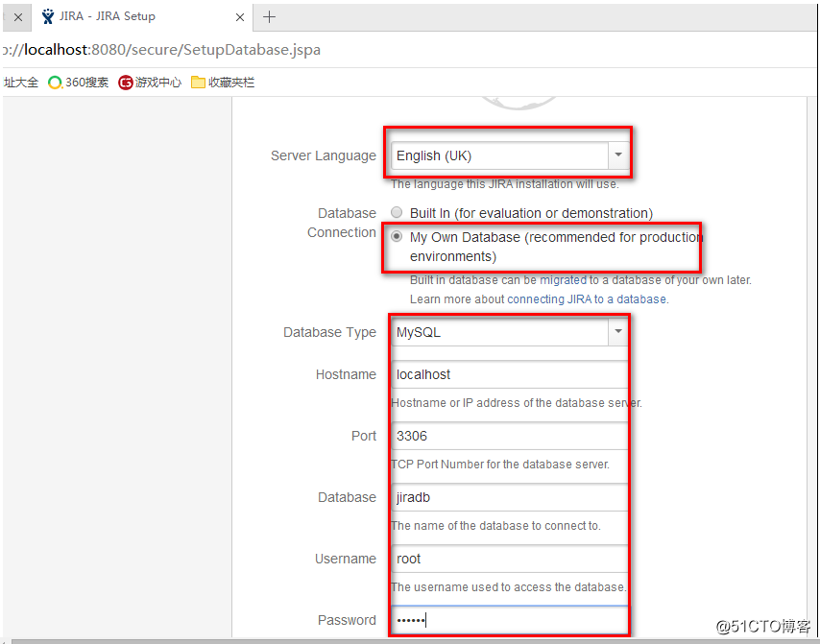Open the Database Type MySQL dropdown
820x644 pixels.
tap(510, 332)
